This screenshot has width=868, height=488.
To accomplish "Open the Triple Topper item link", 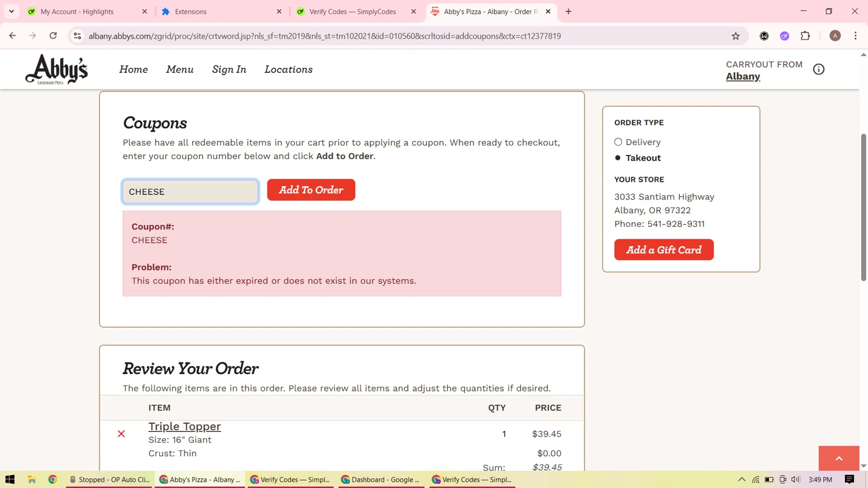I will click(x=185, y=426).
